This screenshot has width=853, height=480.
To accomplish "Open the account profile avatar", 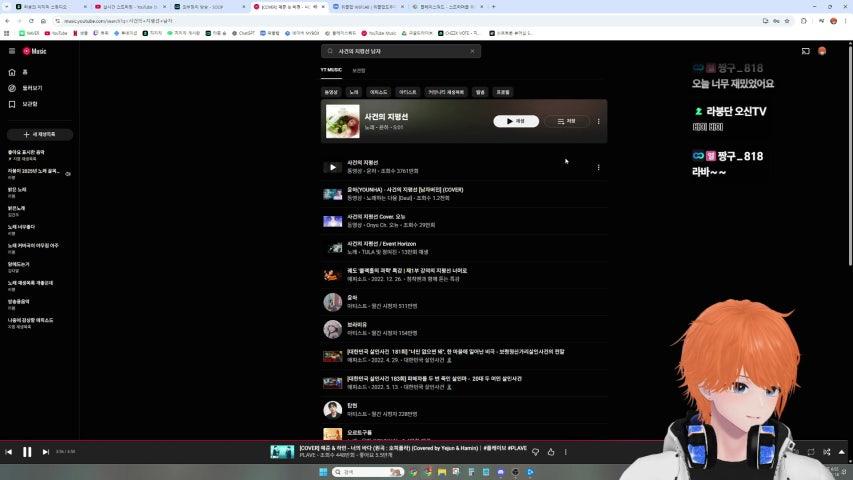I will (x=822, y=51).
